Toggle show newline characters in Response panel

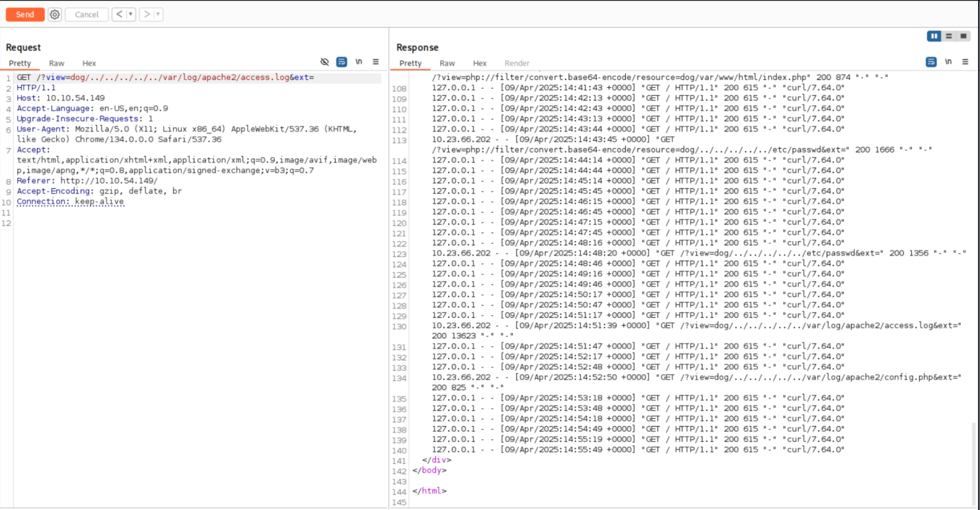click(948, 61)
